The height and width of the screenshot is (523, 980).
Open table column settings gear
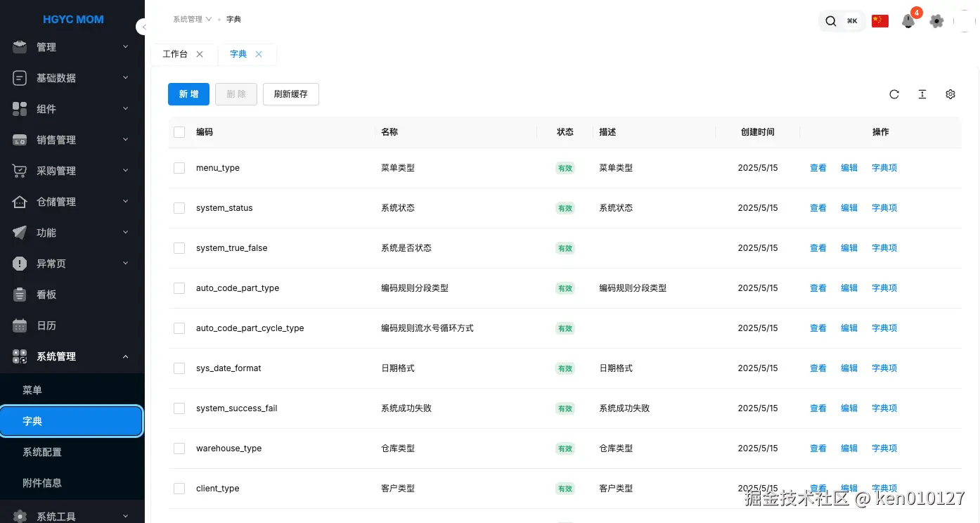click(x=950, y=94)
